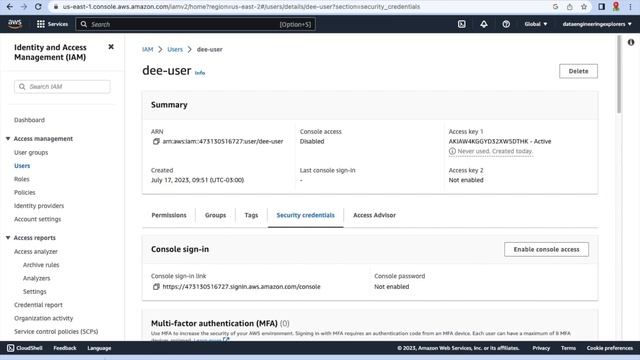Screen dimensions: 640x360
Task: Open the dataengineeringexplorers account menu
Action: pos(597,24)
